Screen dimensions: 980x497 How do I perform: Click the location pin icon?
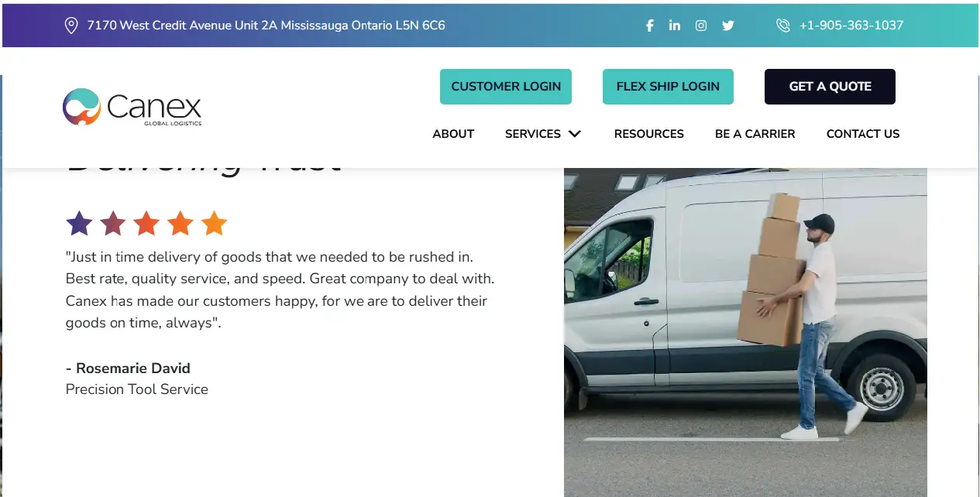pyautogui.click(x=70, y=26)
